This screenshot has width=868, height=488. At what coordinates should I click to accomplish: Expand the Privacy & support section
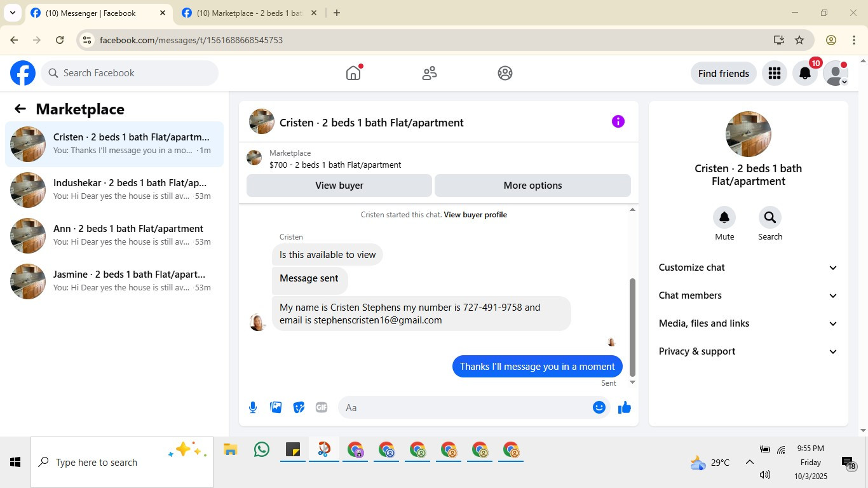pos(749,351)
